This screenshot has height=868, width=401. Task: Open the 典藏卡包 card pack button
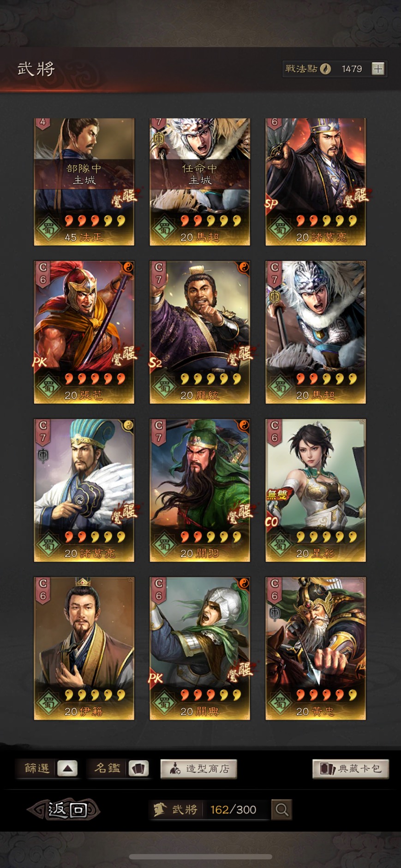pos(351,769)
